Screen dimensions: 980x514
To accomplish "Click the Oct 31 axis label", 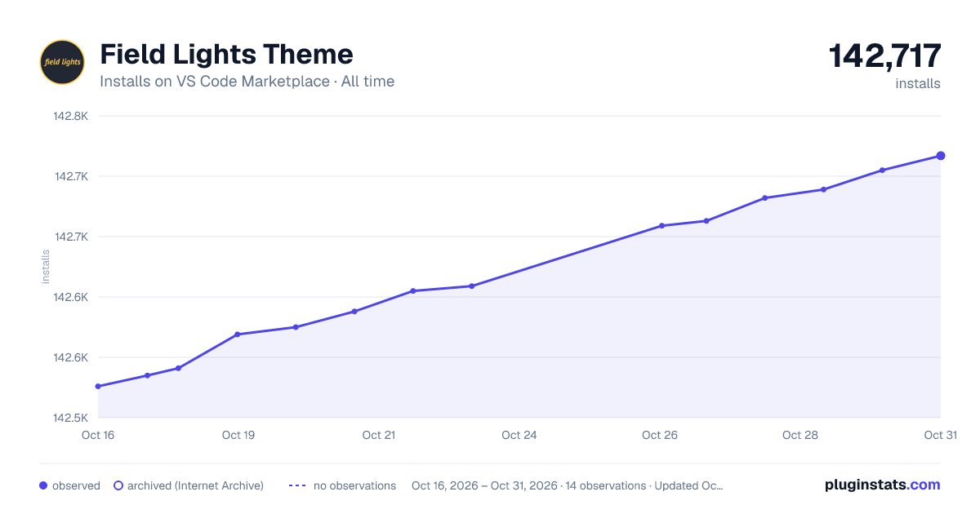I will click(x=940, y=435).
